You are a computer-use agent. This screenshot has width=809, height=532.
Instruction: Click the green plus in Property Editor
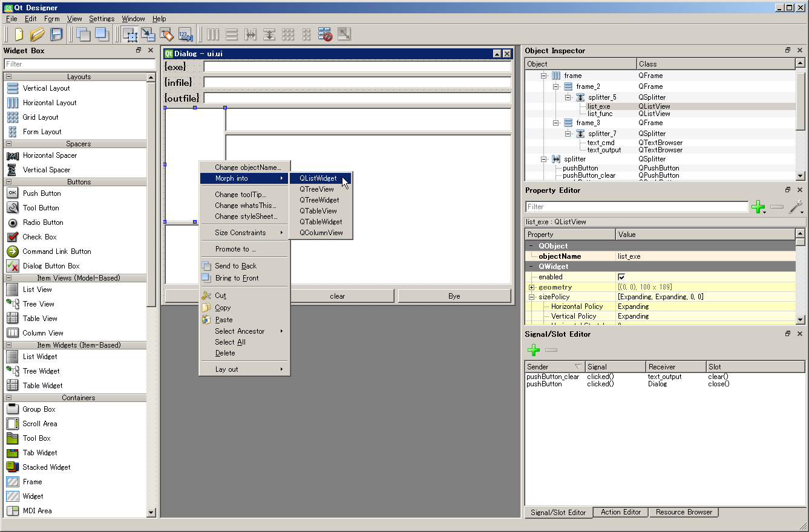759,207
